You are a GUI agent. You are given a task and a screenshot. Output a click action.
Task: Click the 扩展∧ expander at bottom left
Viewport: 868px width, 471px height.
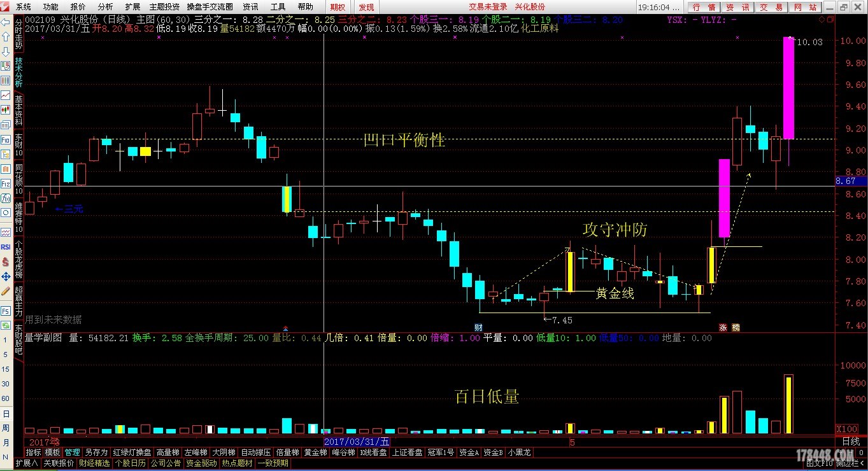(26, 463)
